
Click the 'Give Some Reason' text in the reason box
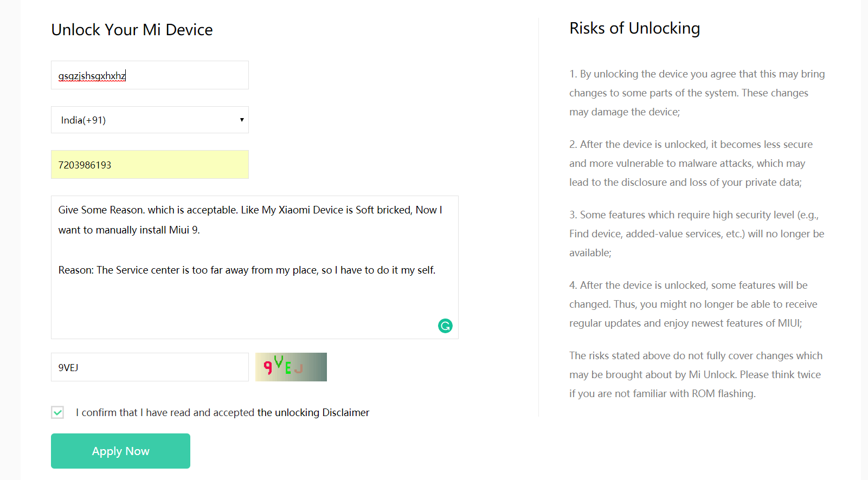coord(101,210)
